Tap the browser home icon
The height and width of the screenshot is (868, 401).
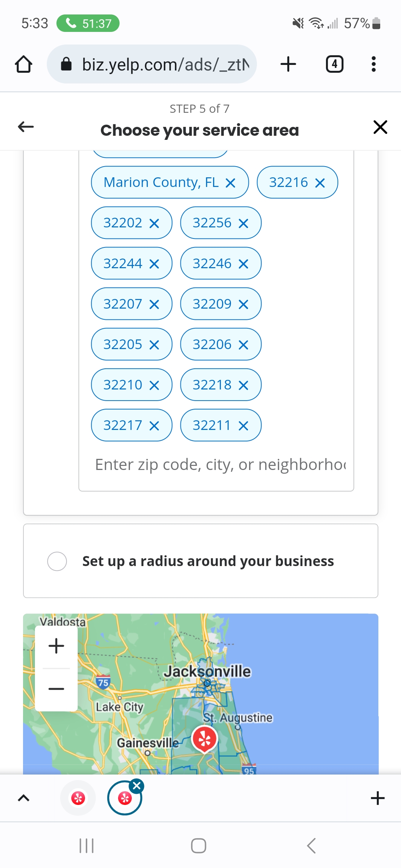(x=23, y=64)
